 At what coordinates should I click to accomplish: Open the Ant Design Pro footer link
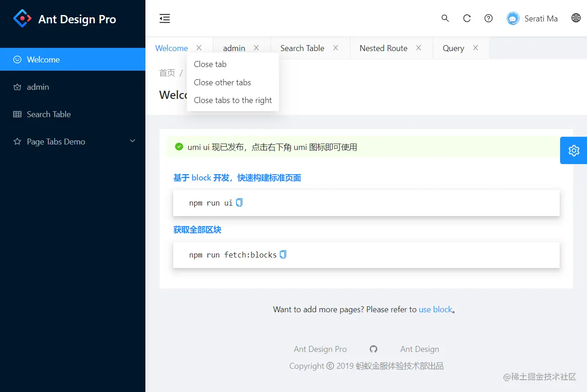[320, 349]
